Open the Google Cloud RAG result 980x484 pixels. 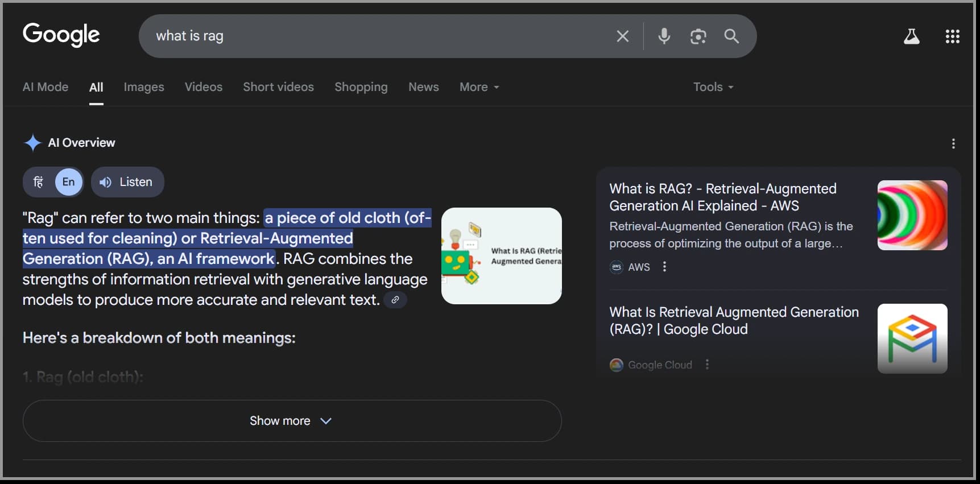[x=734, y=321]
